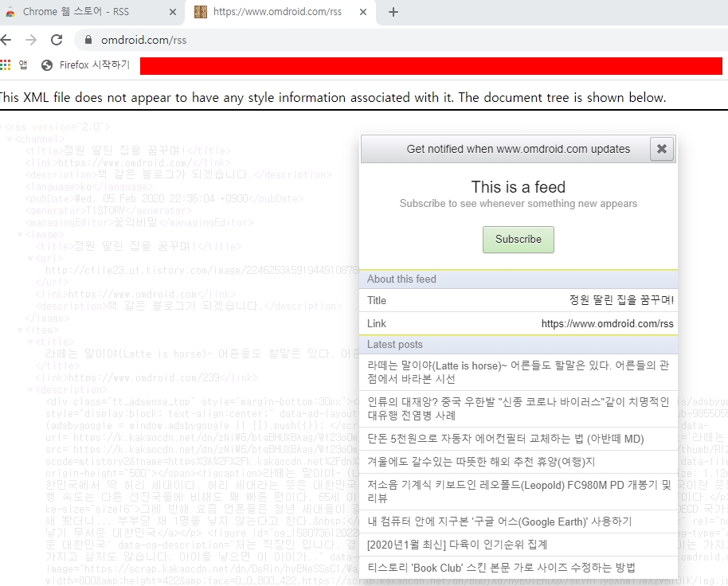Switch to the https://www.omdroid.com/rss tab

click(x=280, y=12)
